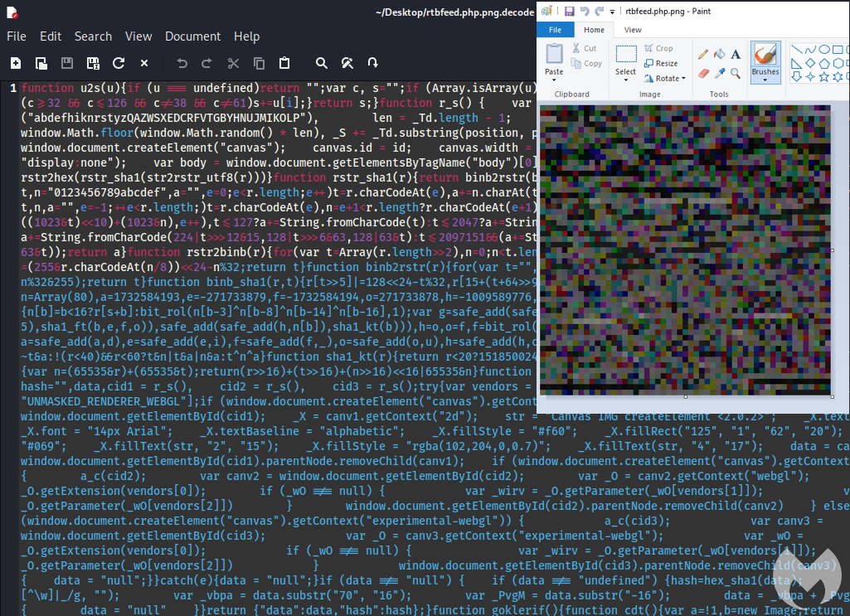Choose the Oval shape in Paint
Image resolution: width=850 pixels, height=616 pixels.
(824, 50)
